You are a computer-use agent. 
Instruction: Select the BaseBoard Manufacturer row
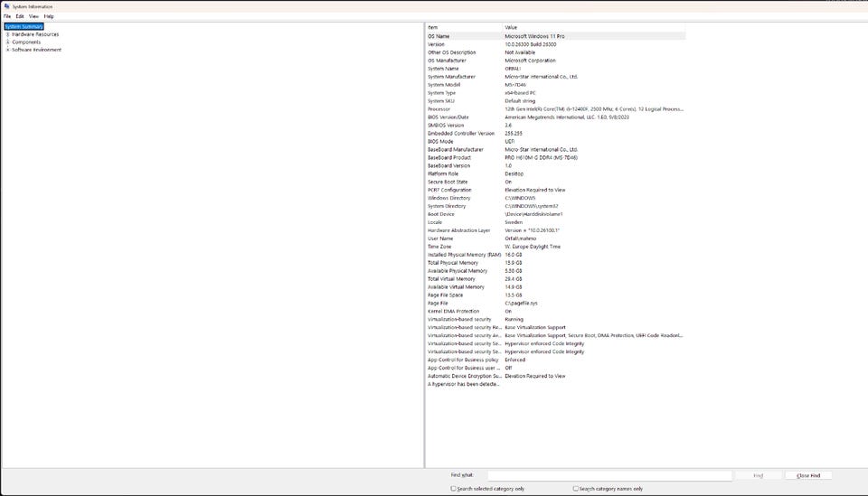tap(556, 149)
